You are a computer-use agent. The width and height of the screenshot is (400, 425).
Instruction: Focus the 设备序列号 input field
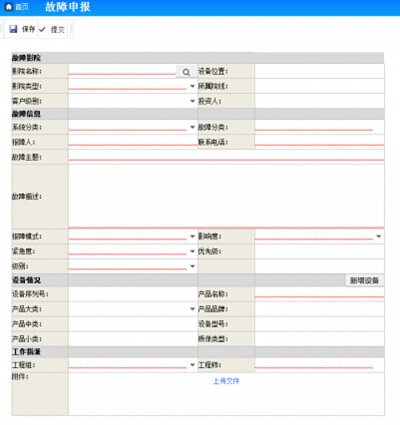click(x=133, y=294)
